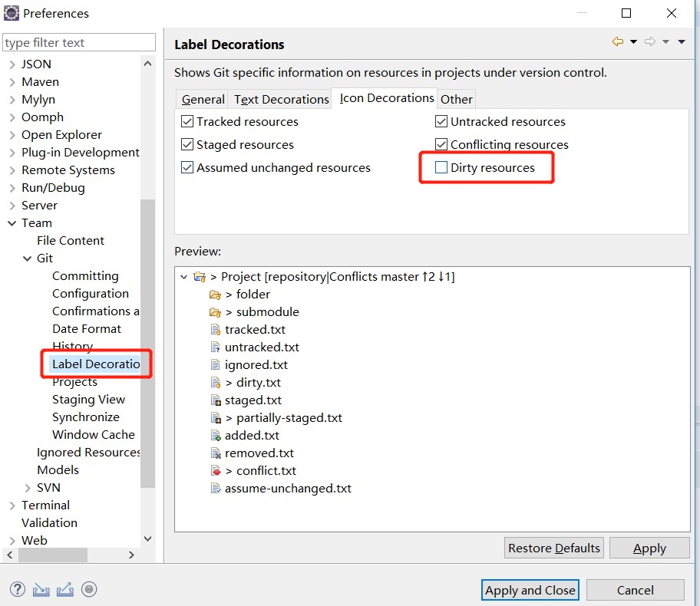Click the Apply and Close button
Screen dimensions: 700x606
click(530, 590)
